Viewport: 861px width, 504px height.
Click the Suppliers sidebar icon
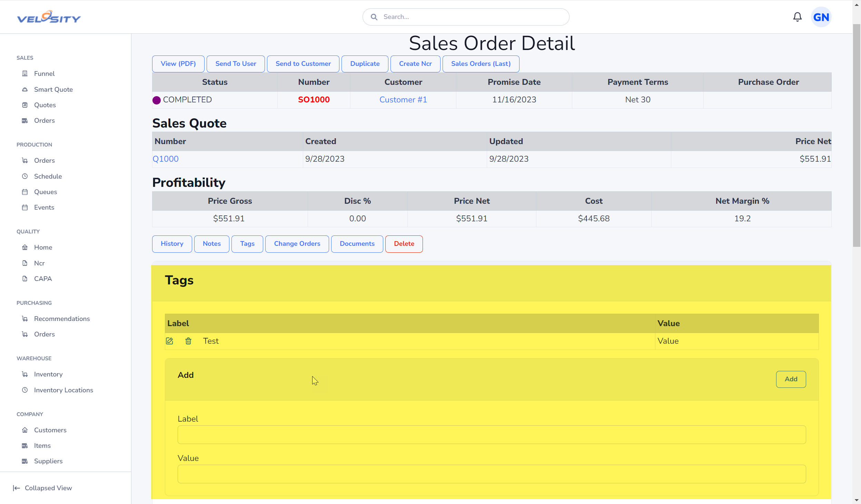[x=25, y=461]
